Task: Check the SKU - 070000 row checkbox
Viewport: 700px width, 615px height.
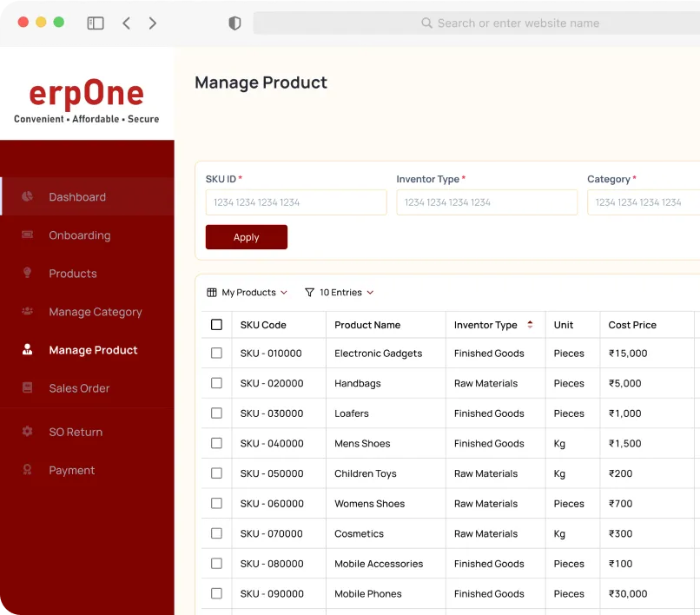Action: (216, 533)
